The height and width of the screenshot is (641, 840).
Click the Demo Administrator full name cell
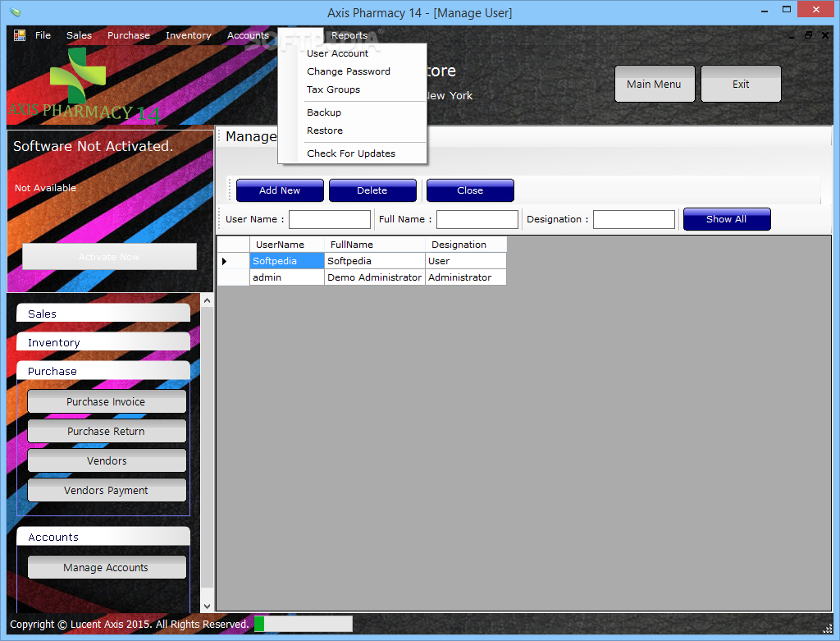tap(374, 277)
